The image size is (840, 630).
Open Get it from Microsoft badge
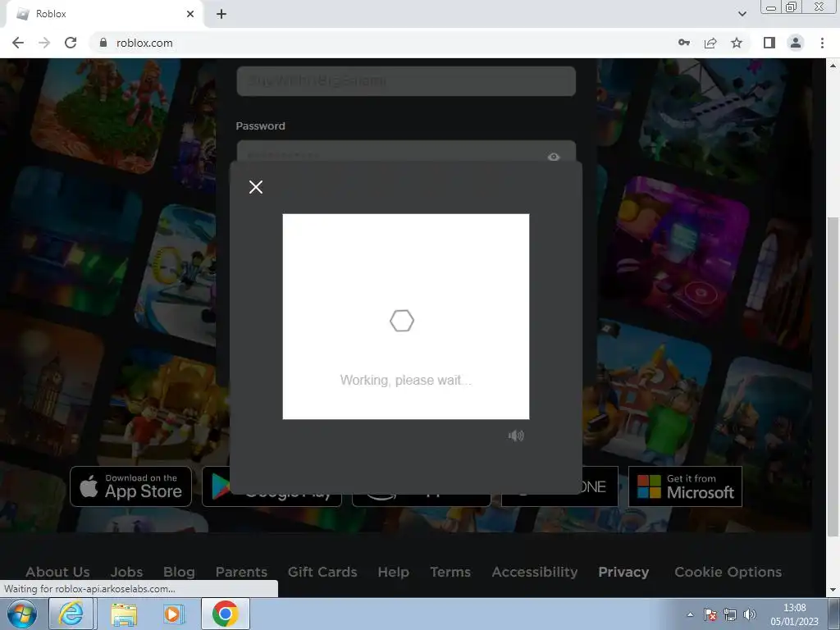(x=685, y=486)
